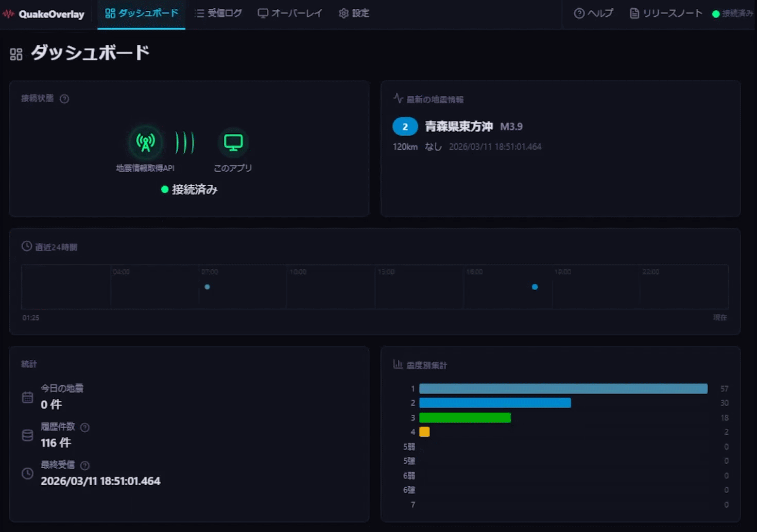This screenshot has height=532, width=757.
Task: Click the antenna icon for 地震情報取得API
Action: pos(146,143)
